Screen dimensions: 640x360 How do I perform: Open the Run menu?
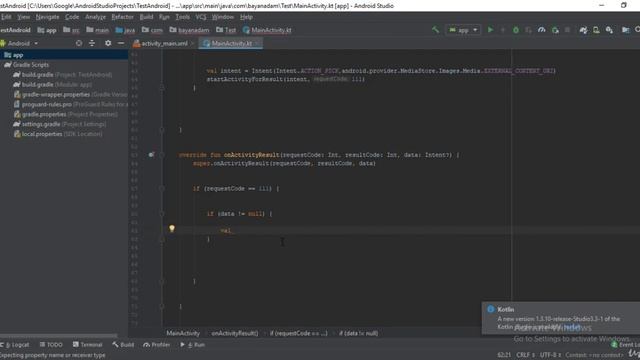(164, 17)
